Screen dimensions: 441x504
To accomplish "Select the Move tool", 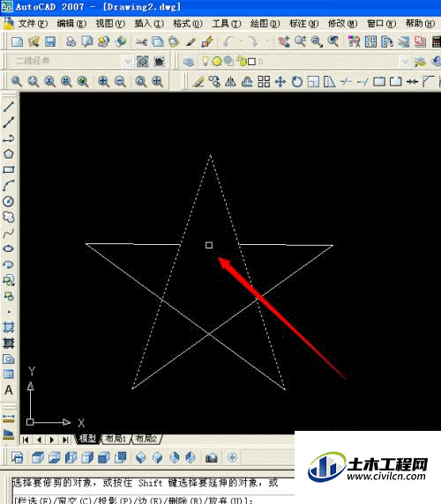I will point(280,82).
